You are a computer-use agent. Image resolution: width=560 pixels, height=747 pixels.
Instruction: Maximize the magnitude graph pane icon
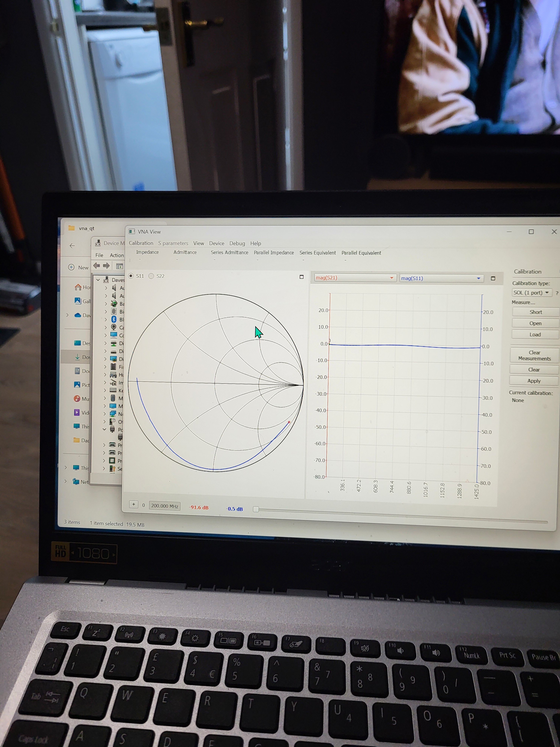(x=493, y=279)
